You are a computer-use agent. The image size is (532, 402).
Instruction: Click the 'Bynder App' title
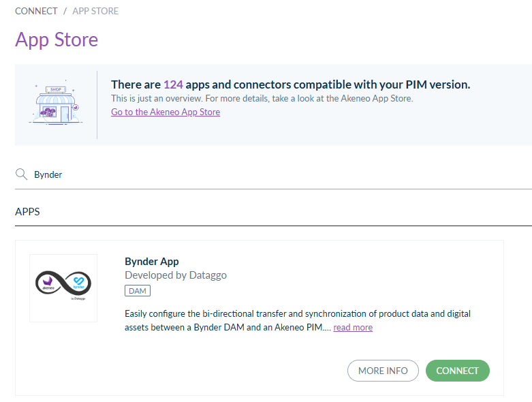[152, 262]
